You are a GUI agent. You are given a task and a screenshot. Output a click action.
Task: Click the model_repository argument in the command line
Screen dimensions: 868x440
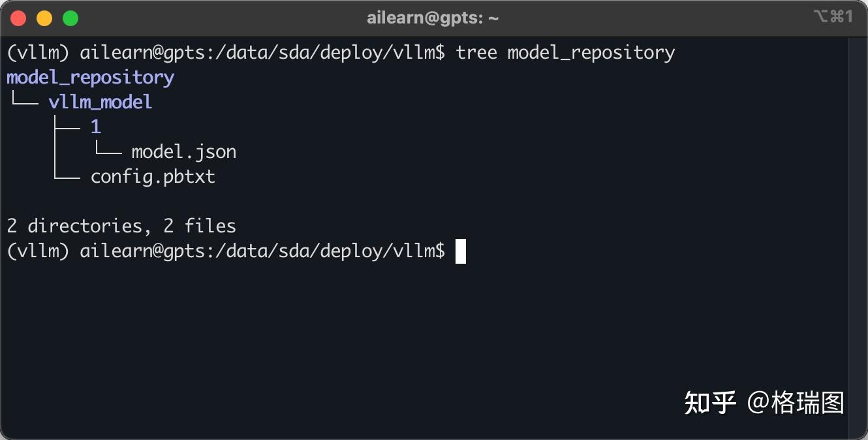pos(591,52)
